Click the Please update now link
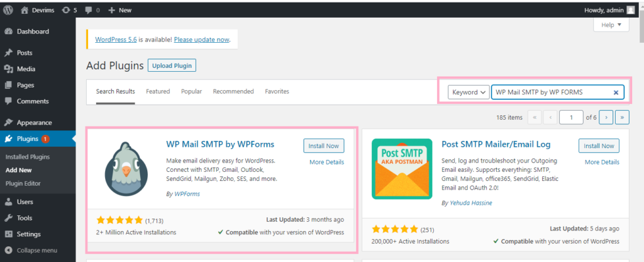The width and height of the screenshot is (644, 262). pos(201,40)
